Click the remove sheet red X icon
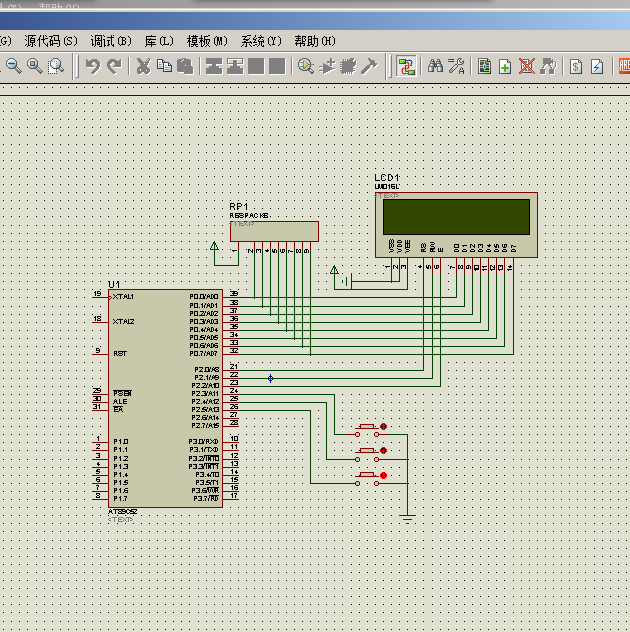This screenshot has height=632, width=630. click(x=526, y=66)
